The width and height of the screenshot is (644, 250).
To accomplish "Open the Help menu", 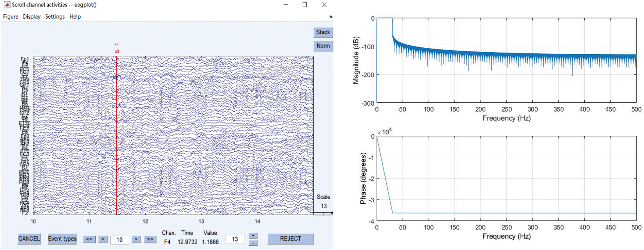I will 75,17.
